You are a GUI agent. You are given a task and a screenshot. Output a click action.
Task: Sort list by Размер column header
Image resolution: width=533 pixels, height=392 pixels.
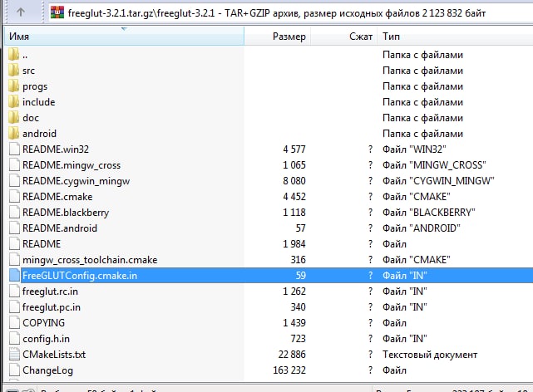278,37
